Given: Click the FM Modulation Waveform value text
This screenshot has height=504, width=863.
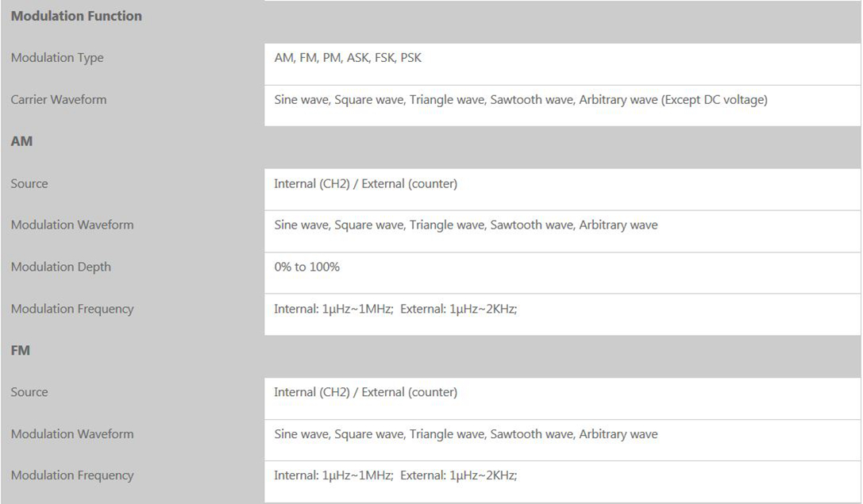Looking at the screenshot, I should pos(465,434).
